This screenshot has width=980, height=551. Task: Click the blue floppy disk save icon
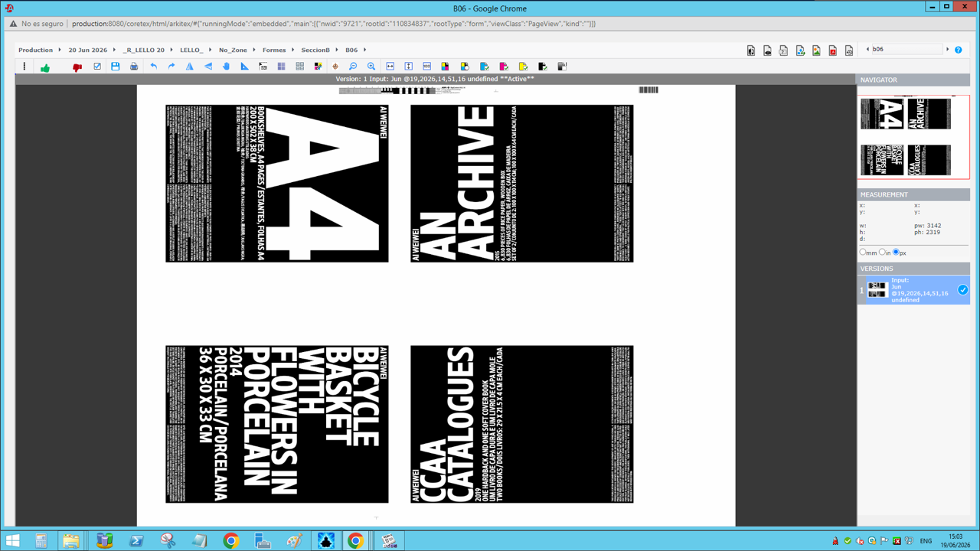(x=116, y=67)
